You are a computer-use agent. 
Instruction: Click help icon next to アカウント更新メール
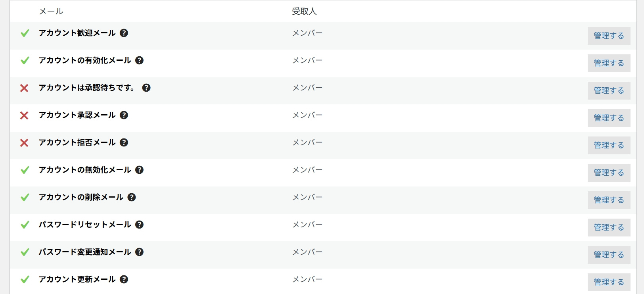(124, 279)
